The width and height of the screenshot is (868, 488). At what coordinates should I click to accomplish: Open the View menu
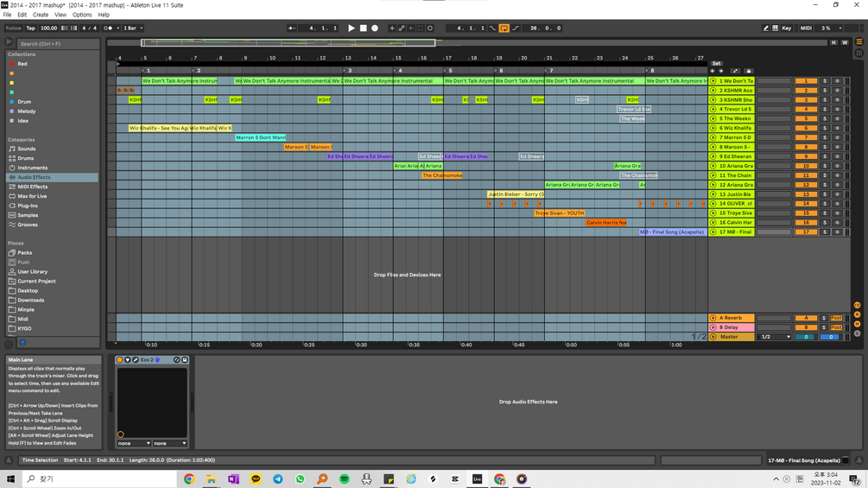[60, 15]
